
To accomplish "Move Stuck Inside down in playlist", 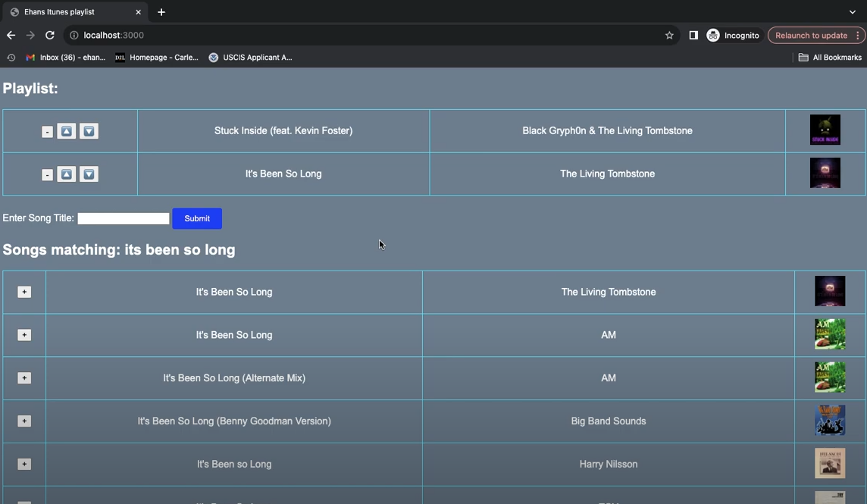I will [x=89, y=131].
